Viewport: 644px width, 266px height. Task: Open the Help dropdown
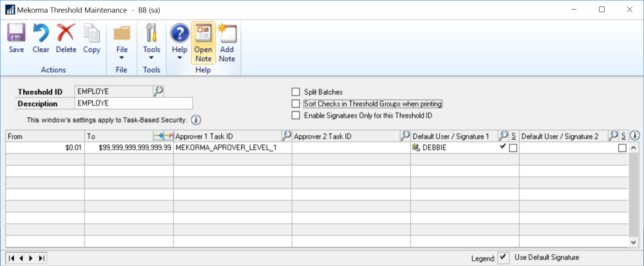tap(180, 41)
